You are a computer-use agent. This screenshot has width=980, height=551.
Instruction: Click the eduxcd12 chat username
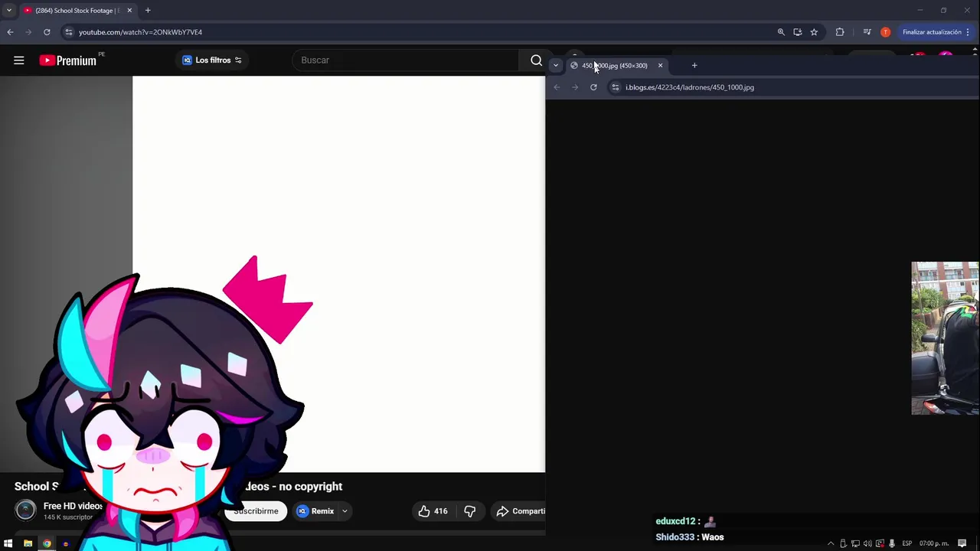675,521
